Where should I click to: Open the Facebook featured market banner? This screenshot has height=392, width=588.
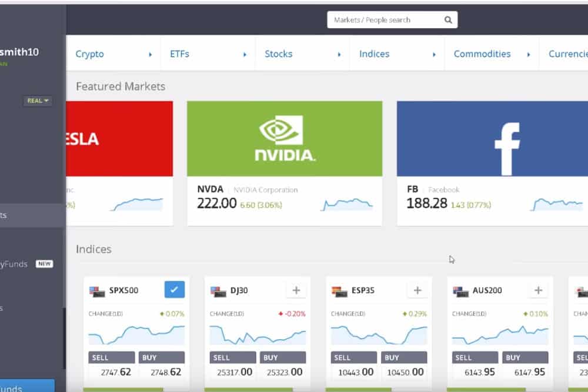[492, 138]
